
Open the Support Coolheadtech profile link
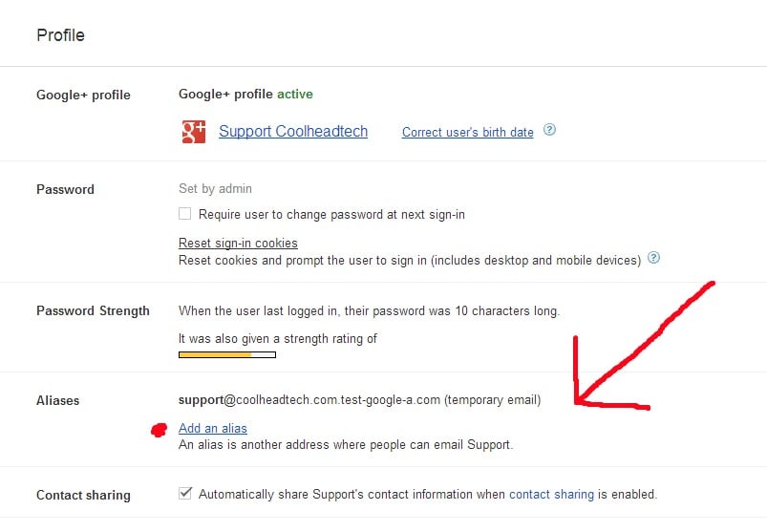pos(292,132)
